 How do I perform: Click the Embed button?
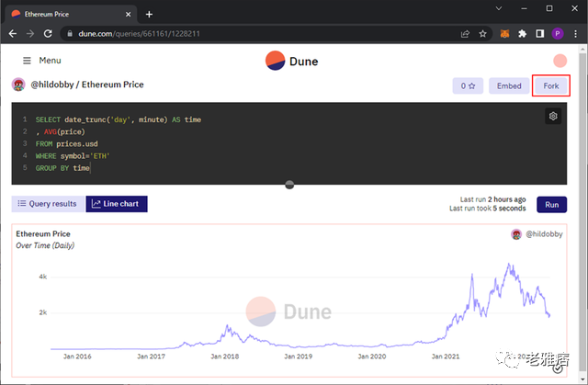point(509,85)
